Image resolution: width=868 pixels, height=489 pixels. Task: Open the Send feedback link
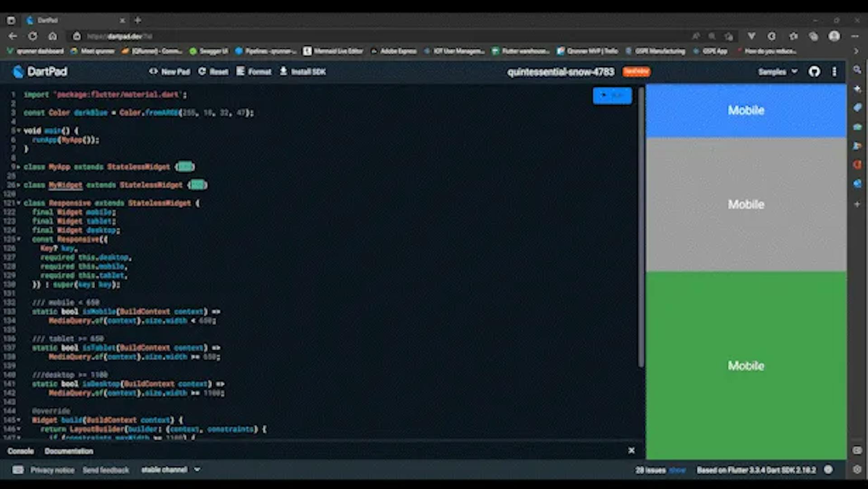pos(106,470)
